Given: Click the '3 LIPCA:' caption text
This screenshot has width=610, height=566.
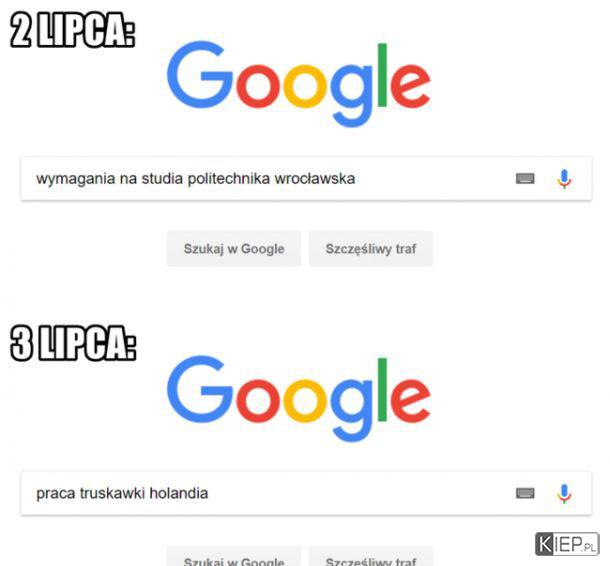Looking at the screenshot, I should [x=73, y=343].
